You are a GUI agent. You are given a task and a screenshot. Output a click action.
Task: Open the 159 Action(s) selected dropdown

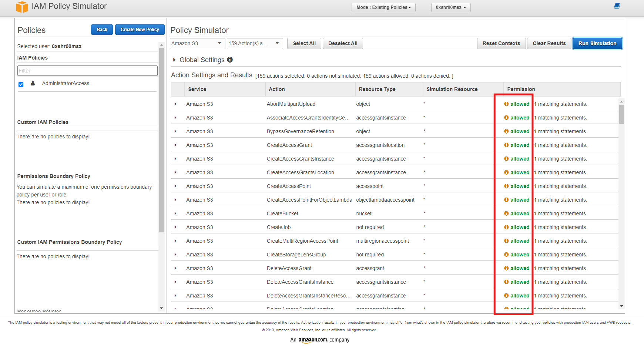click(254, 43)
